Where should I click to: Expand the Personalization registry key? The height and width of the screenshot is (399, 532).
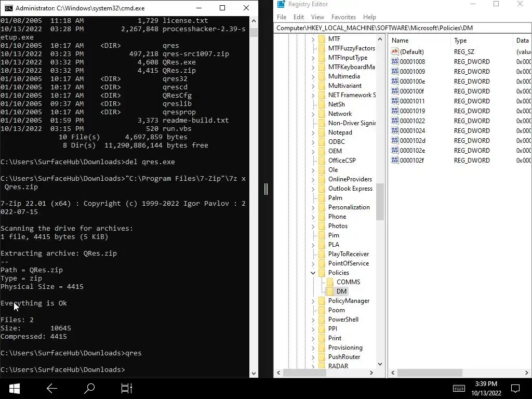pyautogui.click(x=313, y=207)
